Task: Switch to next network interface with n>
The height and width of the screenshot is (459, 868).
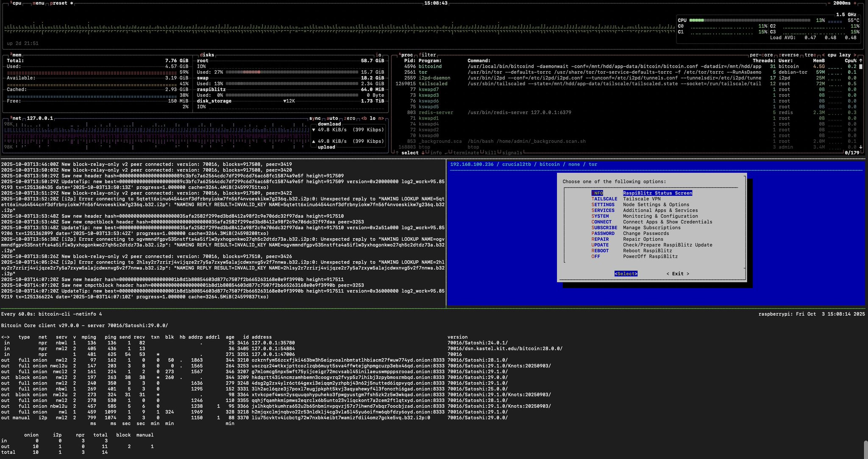Action: (x=381, y=118)
